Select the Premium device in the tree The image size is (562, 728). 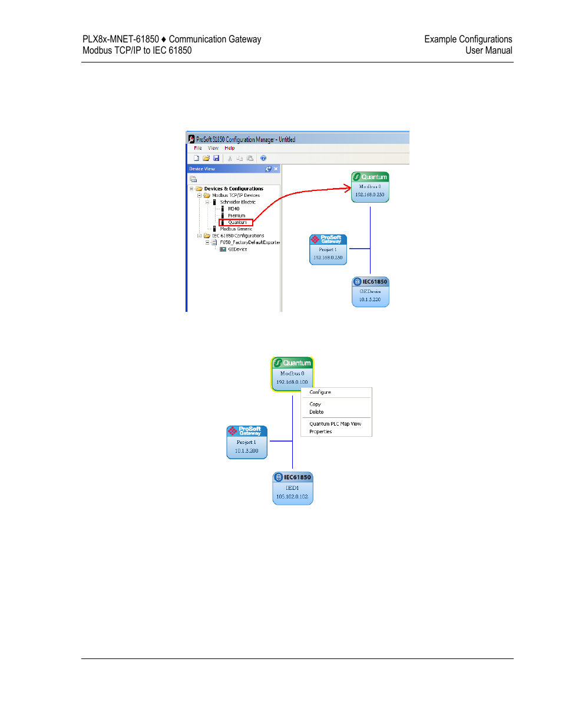click(237, 216)
